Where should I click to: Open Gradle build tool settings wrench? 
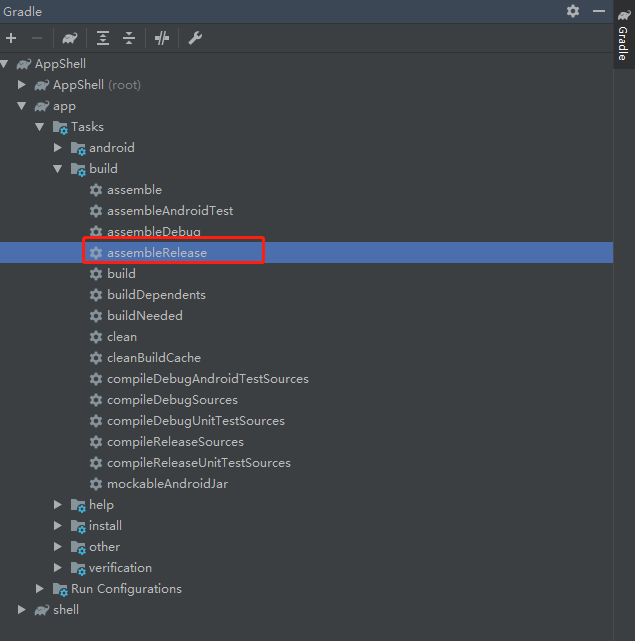pyautogui.click(x=195, y=38)
